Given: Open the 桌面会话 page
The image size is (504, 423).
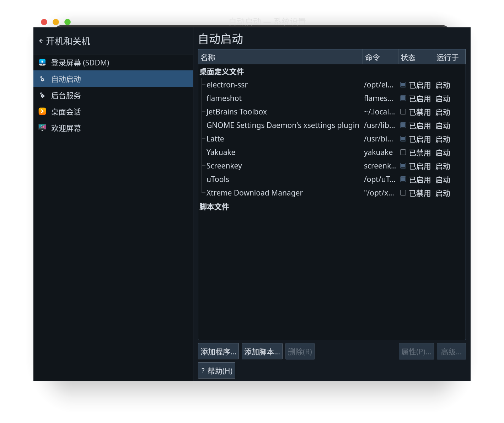Looking at the screenshot, I should coord(113,112).
